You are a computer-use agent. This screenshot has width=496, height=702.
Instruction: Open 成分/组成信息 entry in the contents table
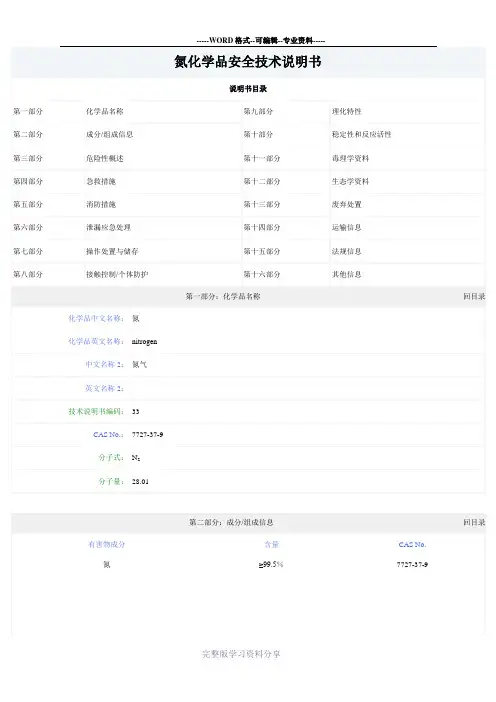[110, 134]
